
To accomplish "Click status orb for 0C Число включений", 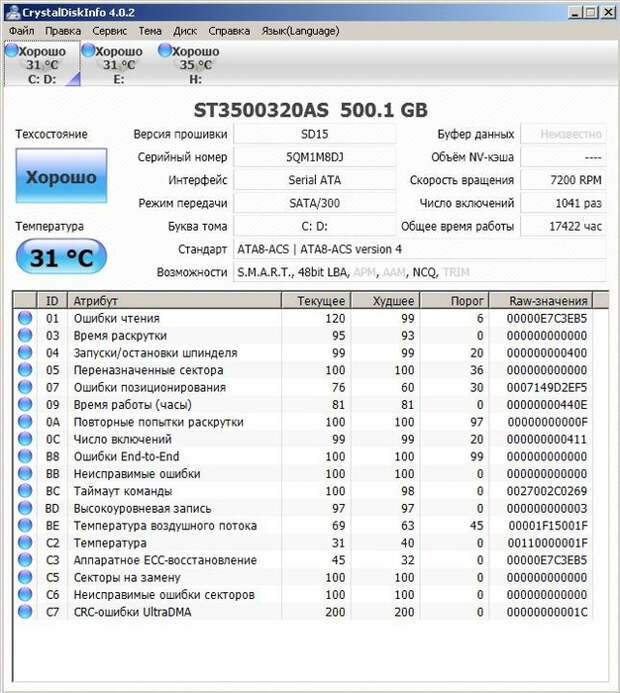I will tap(25, 438).
